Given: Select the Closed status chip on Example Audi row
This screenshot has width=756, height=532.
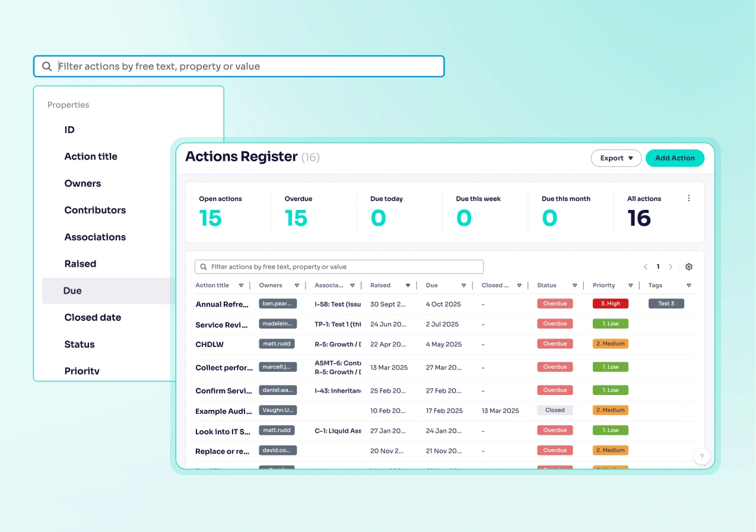Looking at the screenshot, I should [555, 410].
